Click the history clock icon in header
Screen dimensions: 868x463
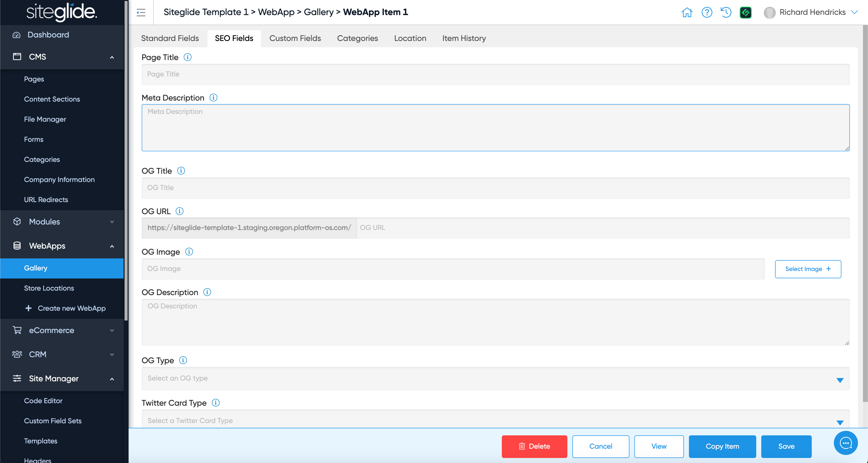(x=726, y=13)
